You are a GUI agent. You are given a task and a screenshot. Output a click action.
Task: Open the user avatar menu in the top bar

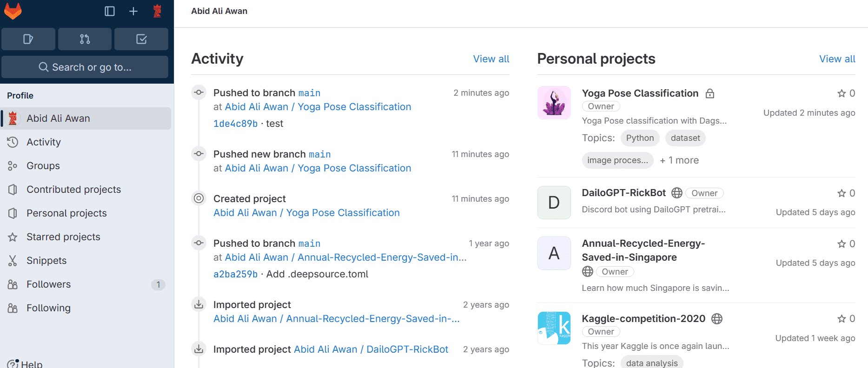(157, 11)
